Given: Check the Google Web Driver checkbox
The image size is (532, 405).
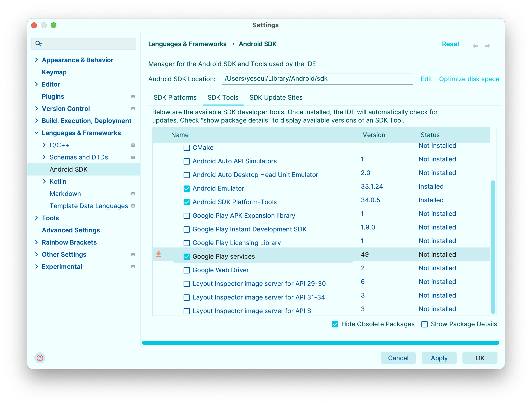Looking at the screenshot, I should [x=187, y=270].
